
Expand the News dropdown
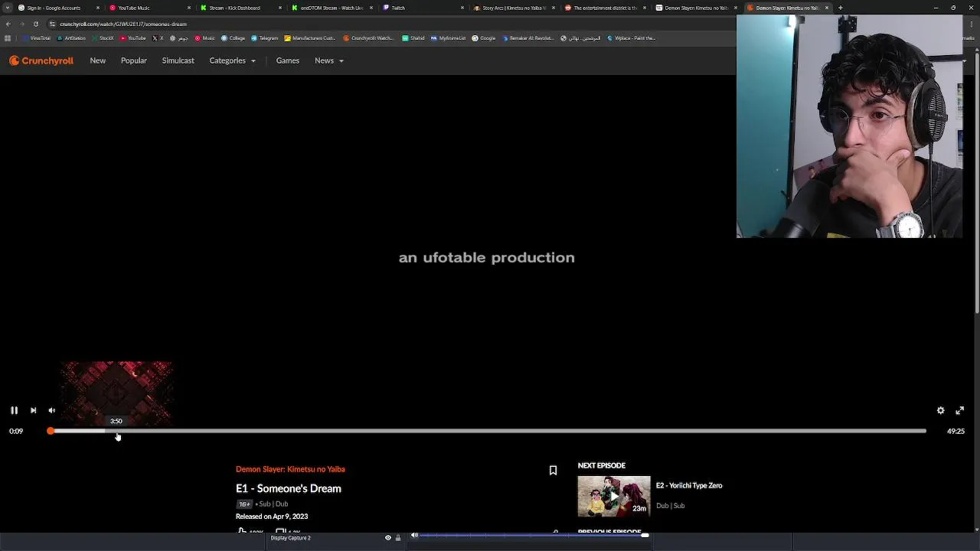point(328,60)
